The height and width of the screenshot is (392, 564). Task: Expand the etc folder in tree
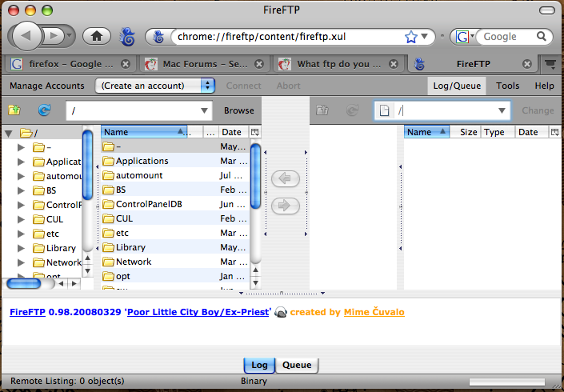pos(22,234)
